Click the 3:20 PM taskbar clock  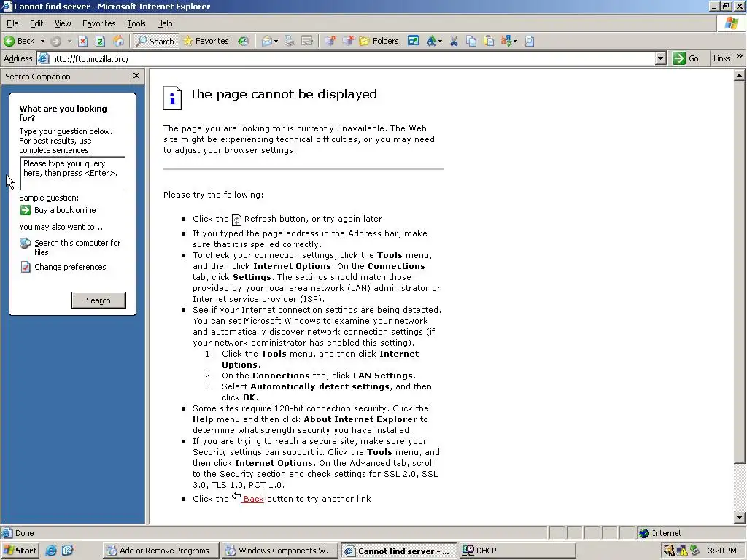pos(721,551)
